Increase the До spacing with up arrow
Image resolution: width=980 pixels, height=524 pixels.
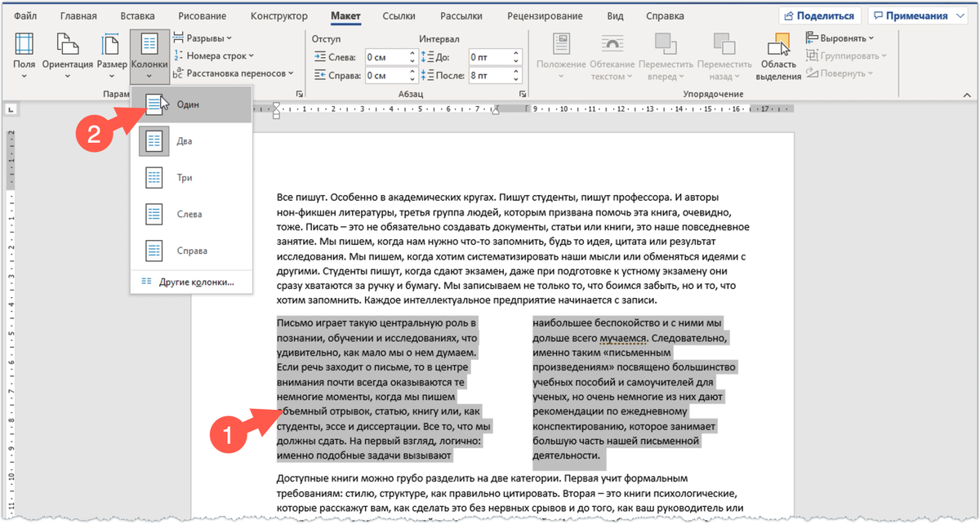coord(517,53)
